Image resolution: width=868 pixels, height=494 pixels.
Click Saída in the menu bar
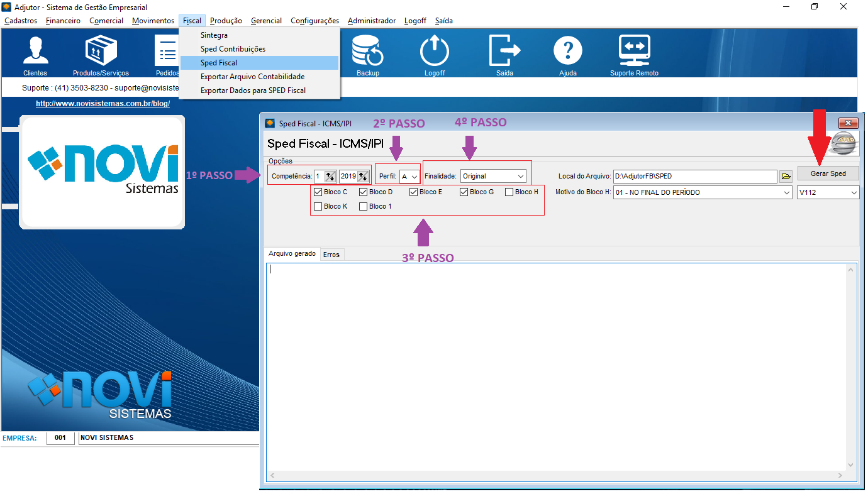pos(443,21)
